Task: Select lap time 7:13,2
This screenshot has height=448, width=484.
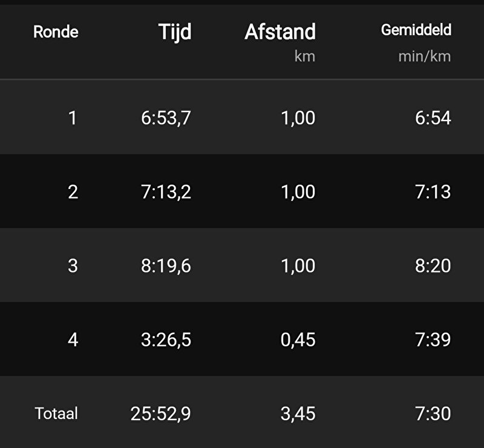Action: point(166,192)
